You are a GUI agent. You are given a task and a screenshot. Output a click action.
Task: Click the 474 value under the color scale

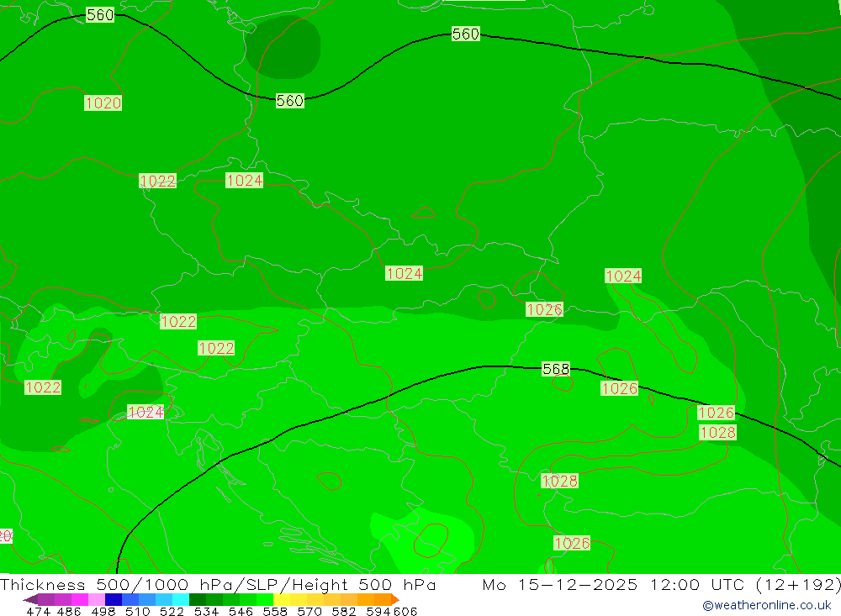[x=38, y=611]
